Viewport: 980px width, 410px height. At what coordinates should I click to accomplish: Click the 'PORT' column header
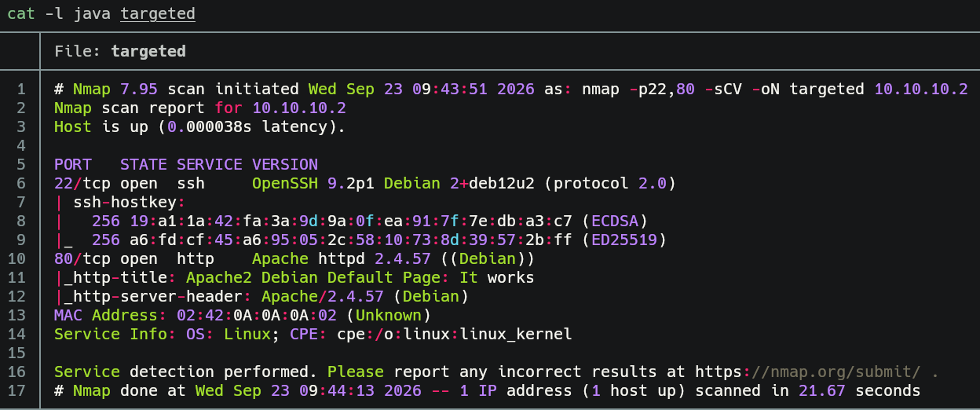tap(73, 164)
